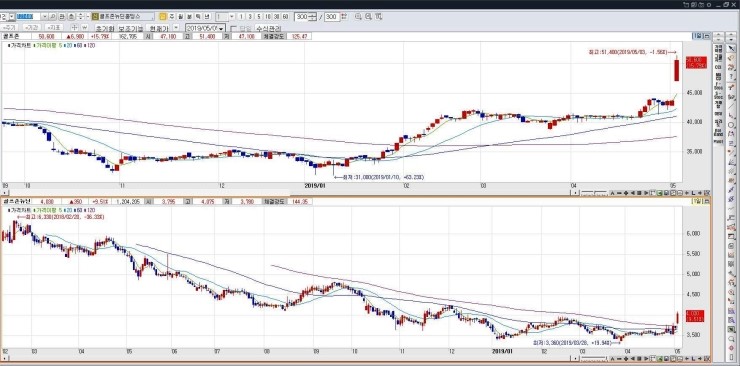The width and height of the screenshot is (740, 366).
Task: Click the 보조기능 button
Action: (x=130, y=28)
